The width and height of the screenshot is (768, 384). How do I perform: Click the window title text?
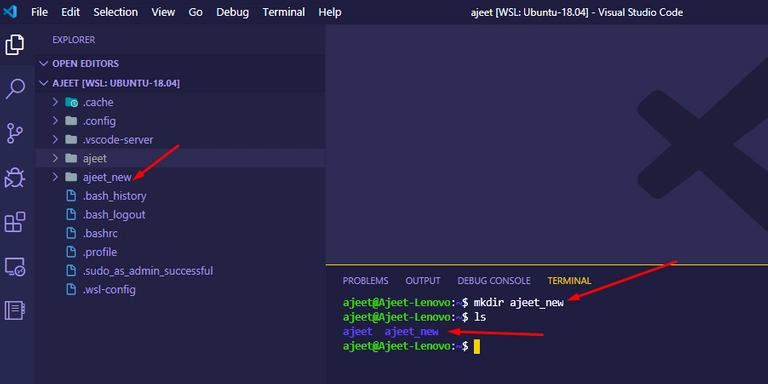pos(576,12)
